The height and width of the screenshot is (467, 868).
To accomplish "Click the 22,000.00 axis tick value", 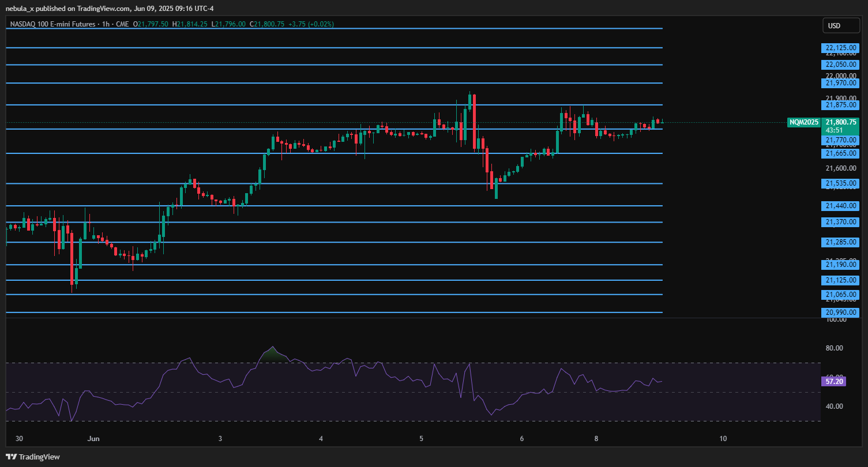I will point(840,75).
